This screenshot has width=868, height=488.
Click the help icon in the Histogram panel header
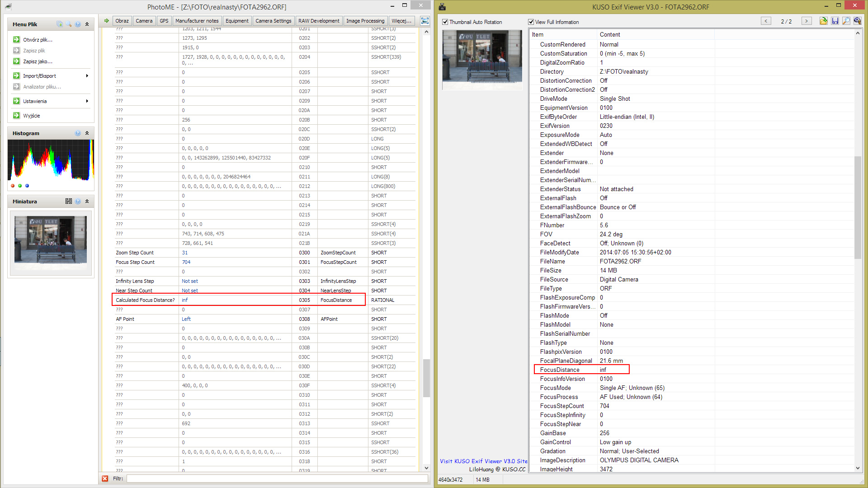pyautogui.click(x=78, y=133)
